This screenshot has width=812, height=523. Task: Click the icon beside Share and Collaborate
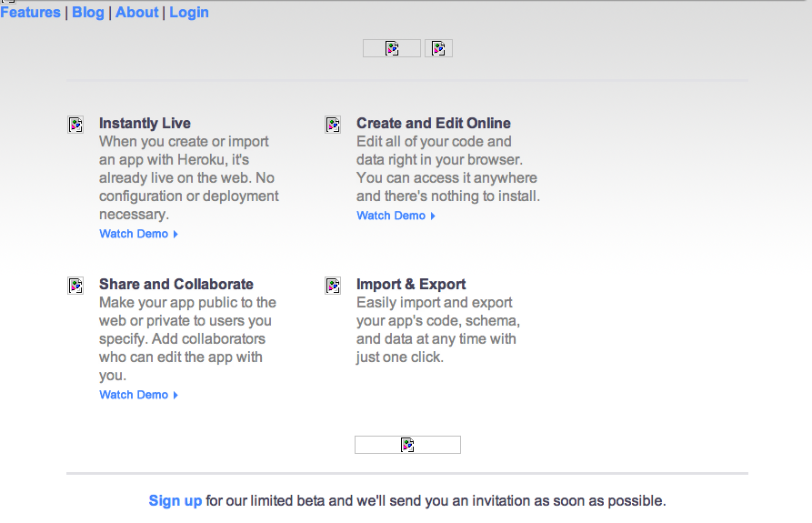[x=75, y=286]
